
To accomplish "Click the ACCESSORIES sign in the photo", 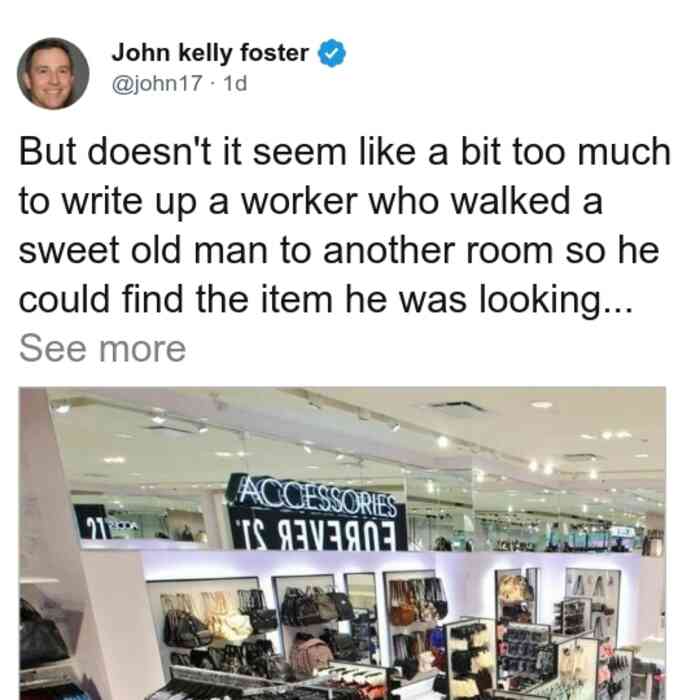I will point(317,496).
